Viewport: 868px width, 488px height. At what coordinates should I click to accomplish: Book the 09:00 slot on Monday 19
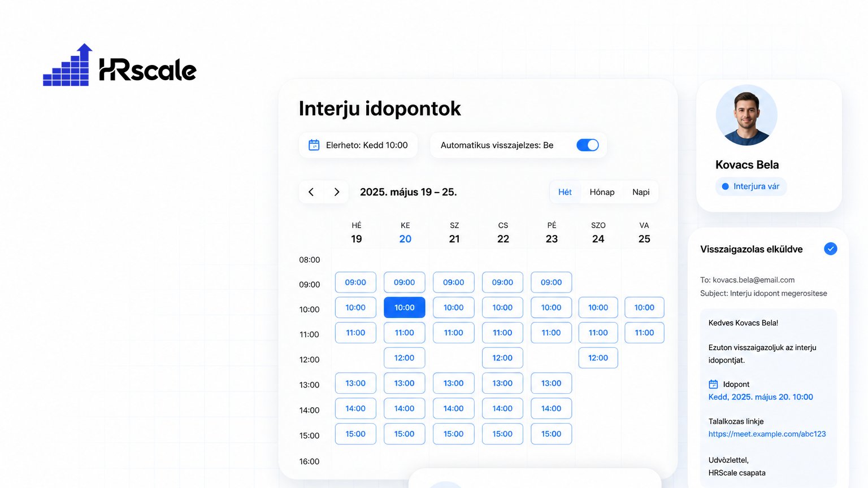click(355, 282)
